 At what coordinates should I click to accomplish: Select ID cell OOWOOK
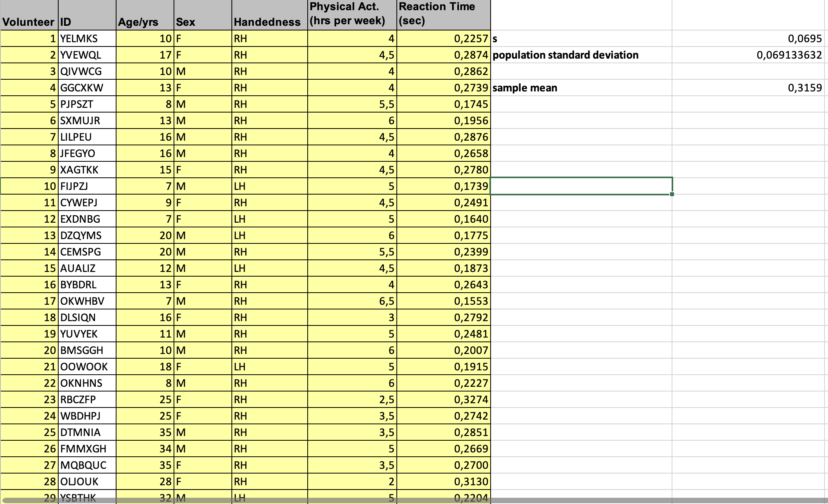[87, 367]
